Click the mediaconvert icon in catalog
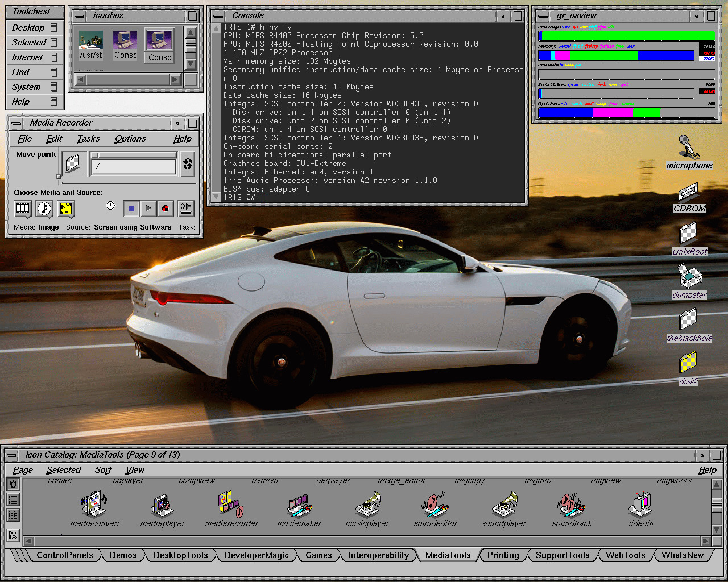The image size is (728, 582). (x=94, y=504)
